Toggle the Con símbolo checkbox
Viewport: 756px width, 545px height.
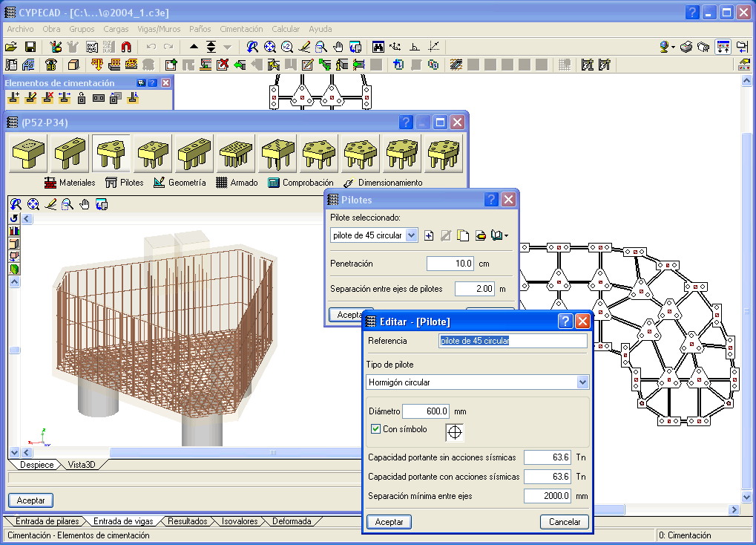click(x=375, y=428)
